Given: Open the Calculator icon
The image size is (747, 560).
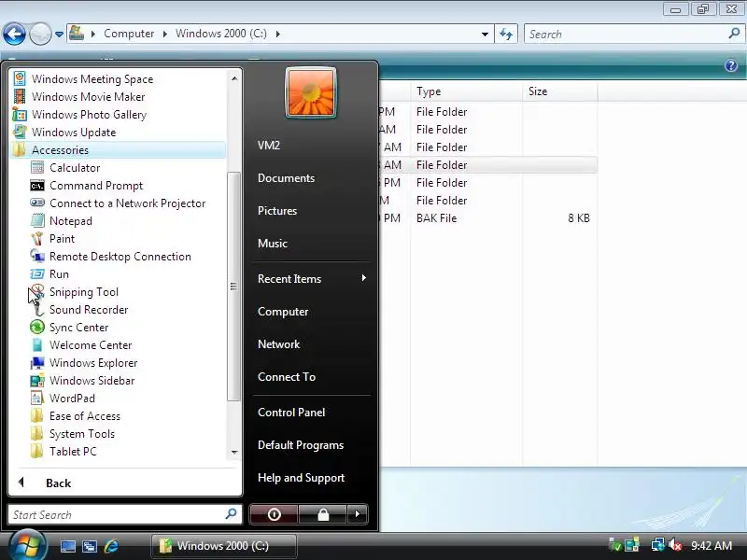Looking at the screenshot, I should (x=37, y=168).
